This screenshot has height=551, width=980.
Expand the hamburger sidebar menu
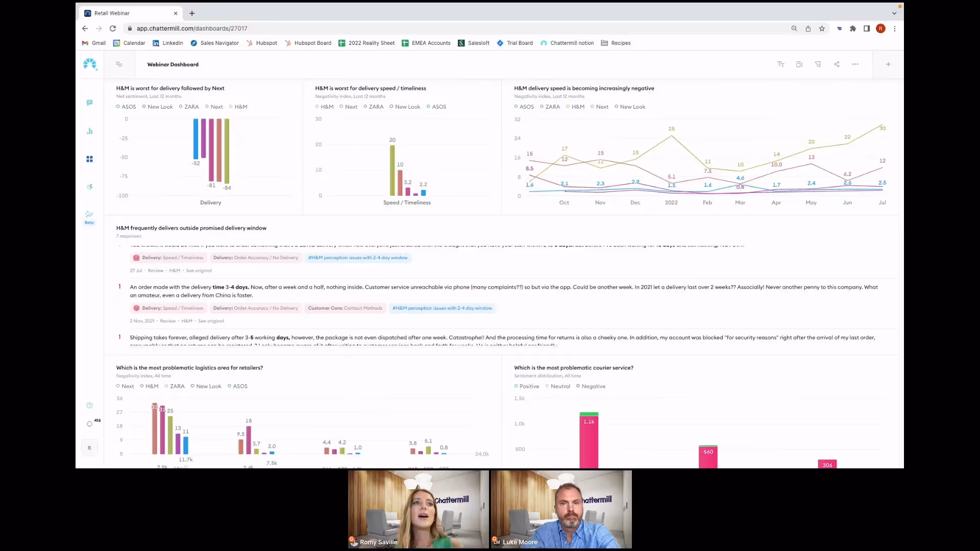[x=119, y=64]
